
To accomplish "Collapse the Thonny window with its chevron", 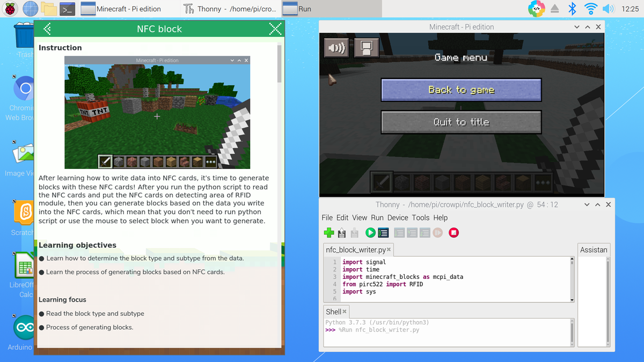I will click(587, 204).
